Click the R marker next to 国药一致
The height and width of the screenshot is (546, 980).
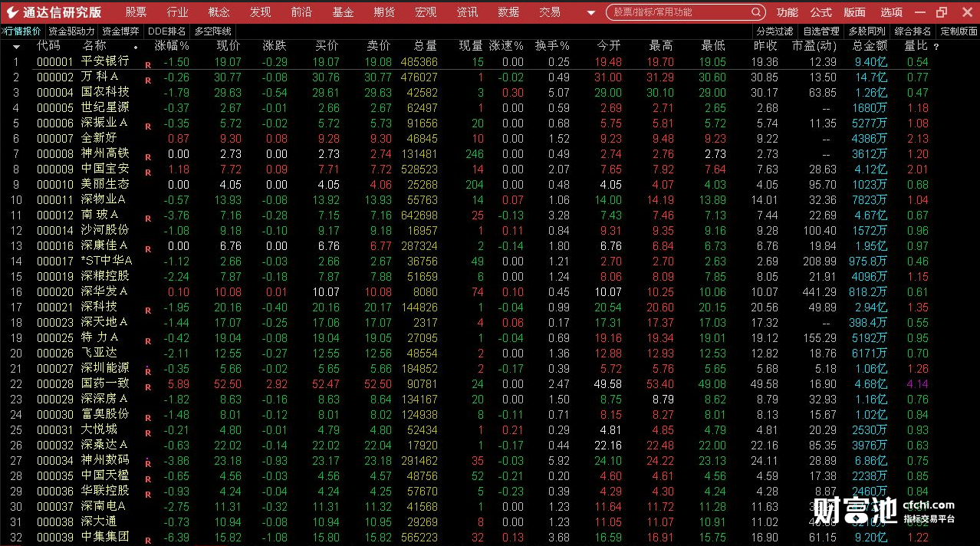(148, 387)
